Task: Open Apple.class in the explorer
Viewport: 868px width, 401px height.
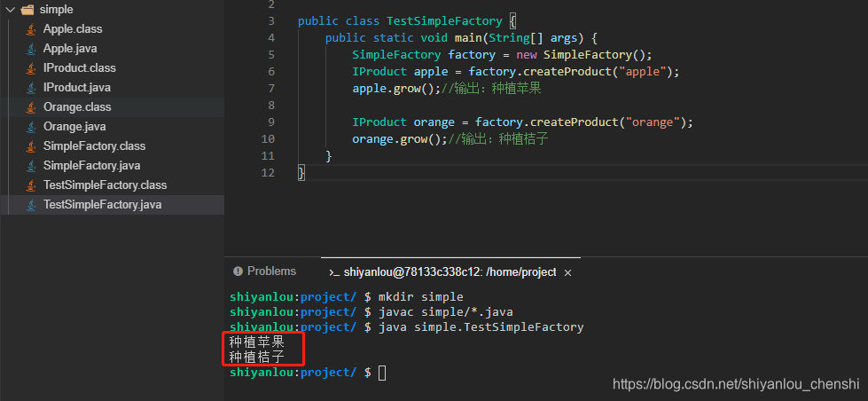Action: [x=73, y=28]
